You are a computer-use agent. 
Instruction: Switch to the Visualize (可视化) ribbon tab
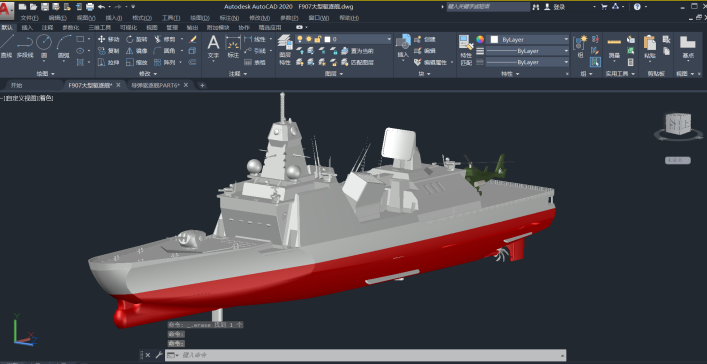(x=129, y=28)
